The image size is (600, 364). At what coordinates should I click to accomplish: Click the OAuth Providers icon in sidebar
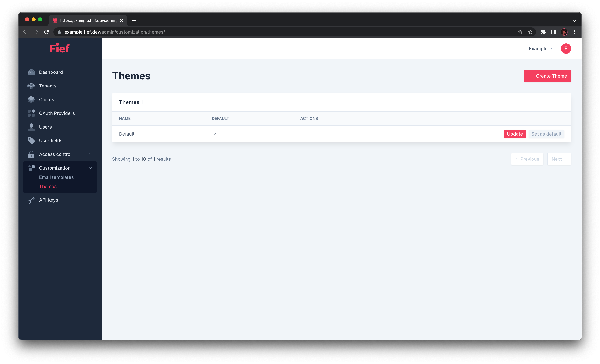[32, 113]
